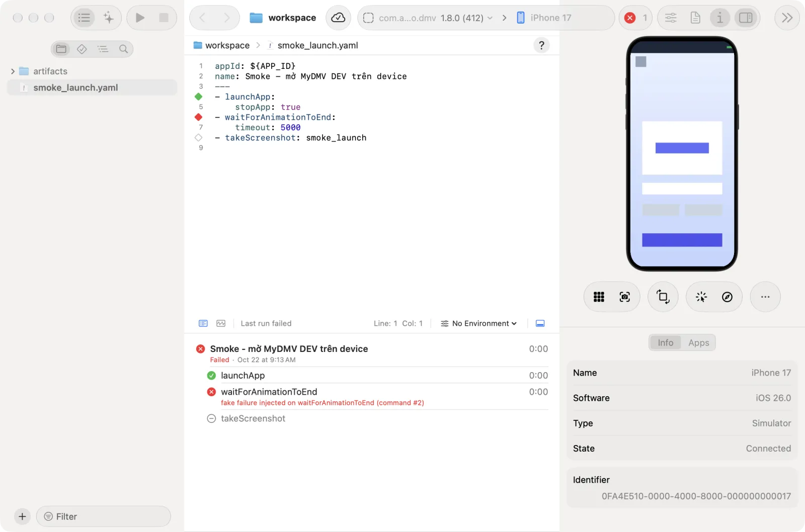Show the error count indicator

click(636, 18)
